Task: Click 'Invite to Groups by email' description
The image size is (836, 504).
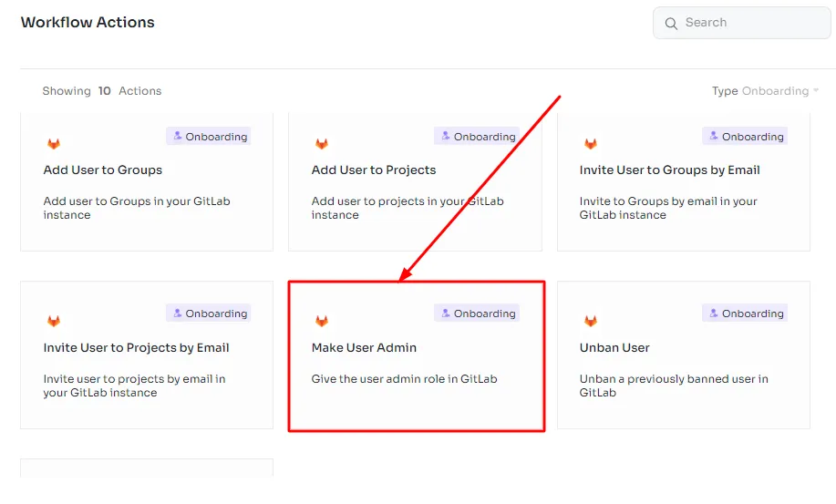Action: pyautogui.click(x=668, y=208)
